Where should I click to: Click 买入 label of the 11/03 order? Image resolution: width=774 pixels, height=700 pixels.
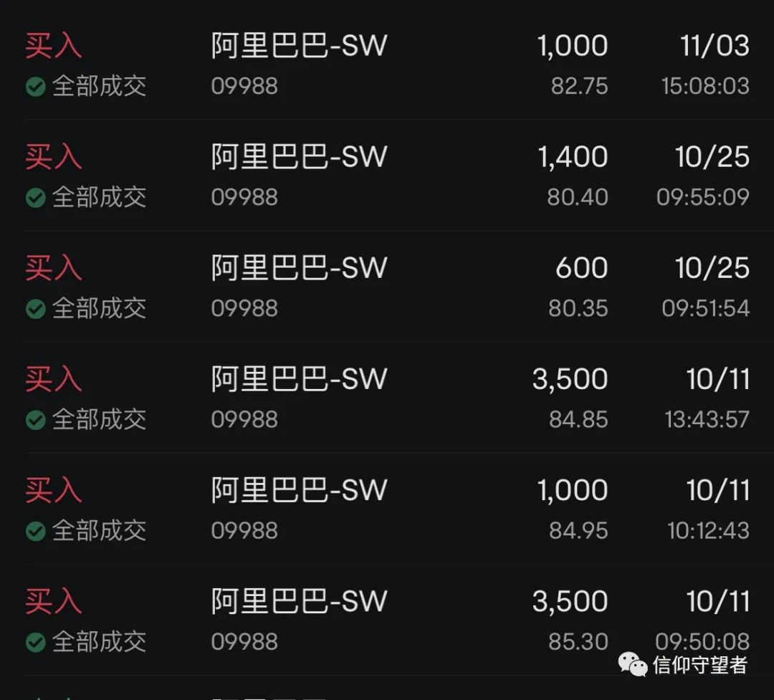tap(53, 46)
